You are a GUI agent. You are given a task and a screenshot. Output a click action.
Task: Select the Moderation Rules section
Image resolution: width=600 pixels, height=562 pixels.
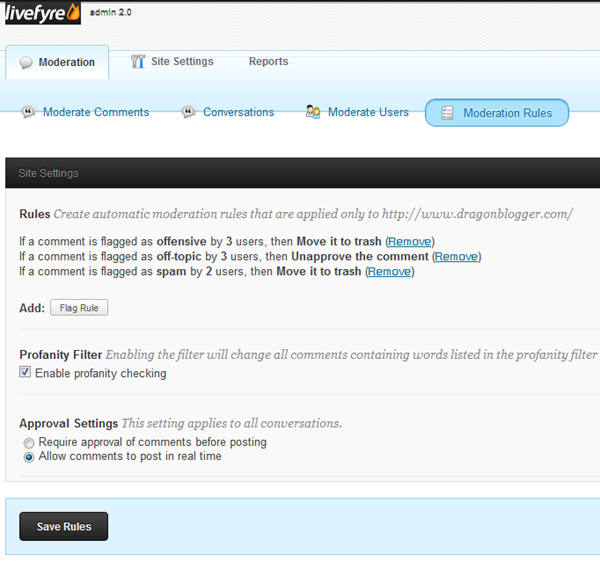[x=497, y=113]
